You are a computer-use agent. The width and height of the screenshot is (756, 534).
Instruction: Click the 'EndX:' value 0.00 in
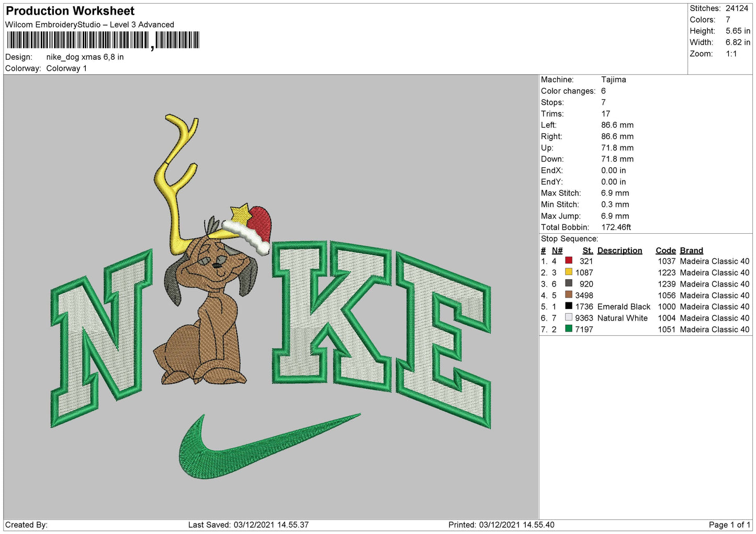pyautogui.click(x=614, y=171)
